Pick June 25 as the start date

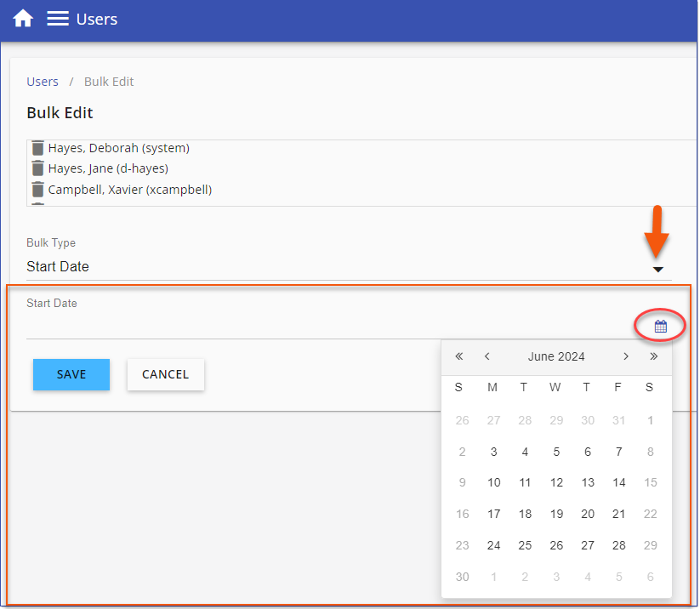[x=525, y=544]
